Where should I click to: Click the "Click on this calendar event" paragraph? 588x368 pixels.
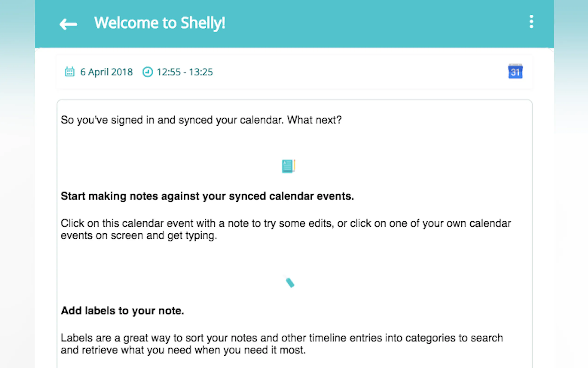pyautogui.click(x=286, y=223)
